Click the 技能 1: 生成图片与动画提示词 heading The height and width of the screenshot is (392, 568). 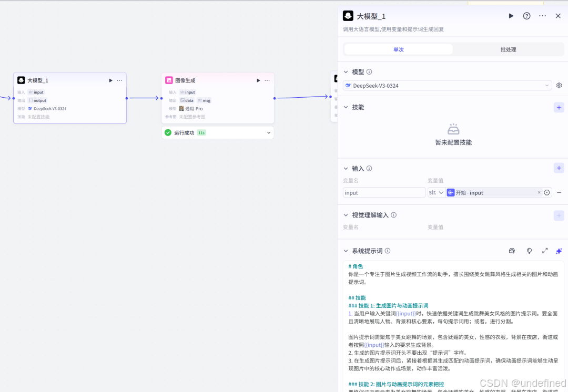tap(388, 306)
